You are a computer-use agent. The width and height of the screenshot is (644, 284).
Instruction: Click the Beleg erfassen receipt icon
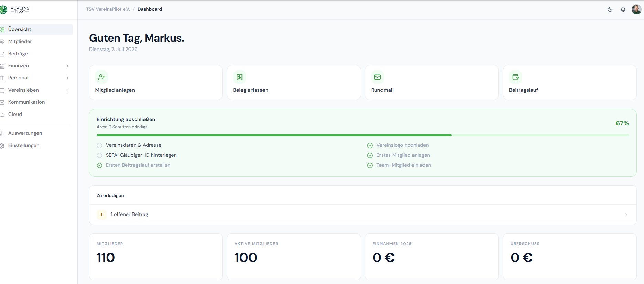[239, 77]
